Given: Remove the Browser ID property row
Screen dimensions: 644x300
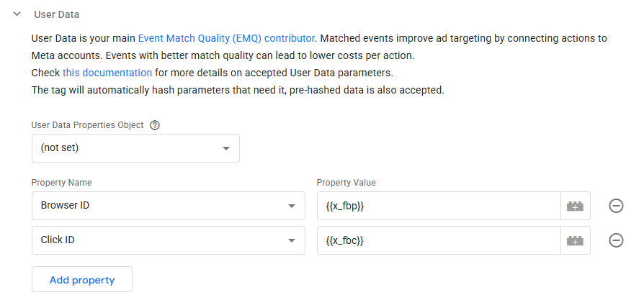Looking at the screenshot, I should point(616,206).
